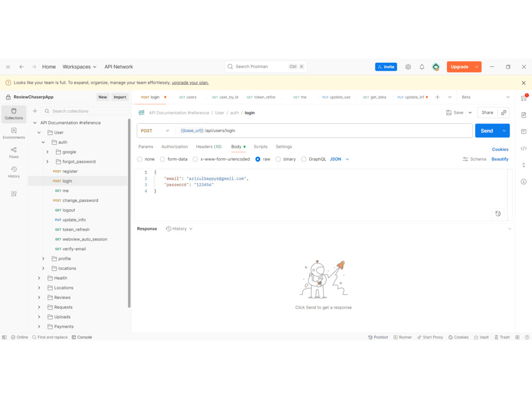
Task: Open Flows in the sidebar
Action: point(14,153)
